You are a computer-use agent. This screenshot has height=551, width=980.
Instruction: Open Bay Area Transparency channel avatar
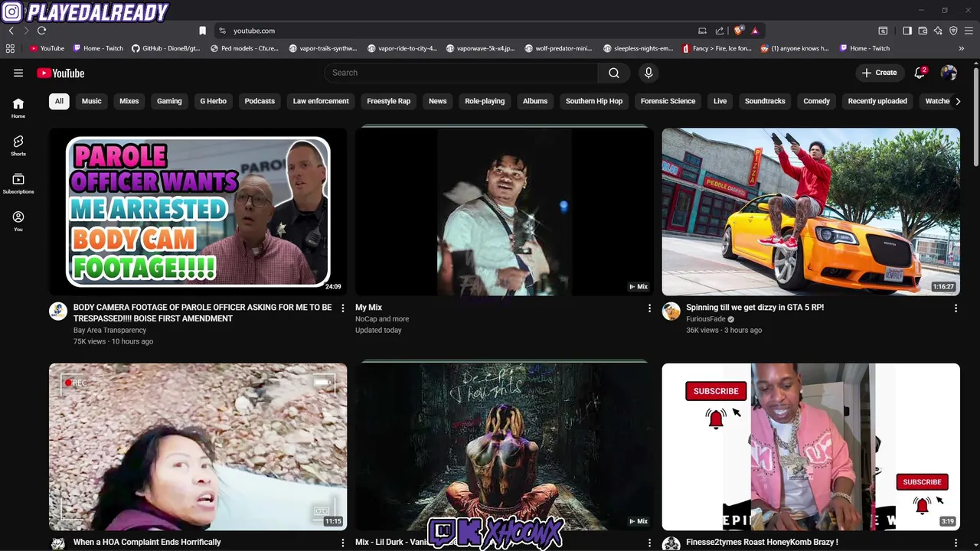click(x=58, y=311)
